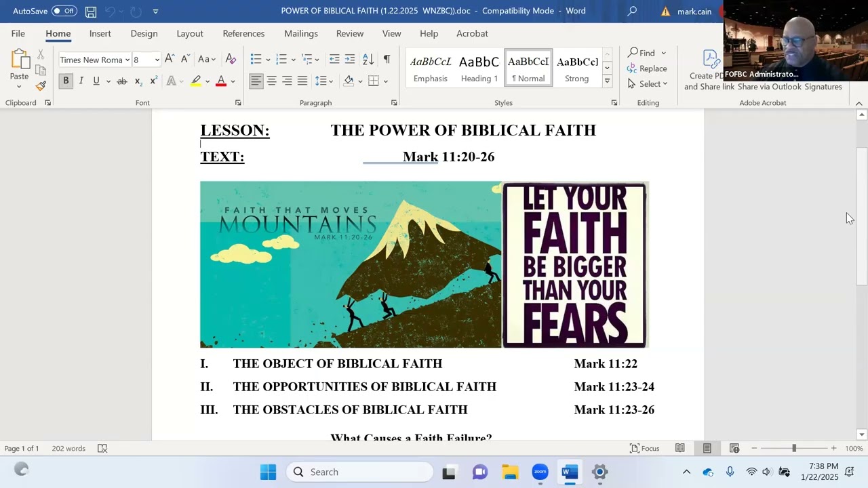Open the search magnifier in title bar
868x488 pixels.
[x=632, y=12]
